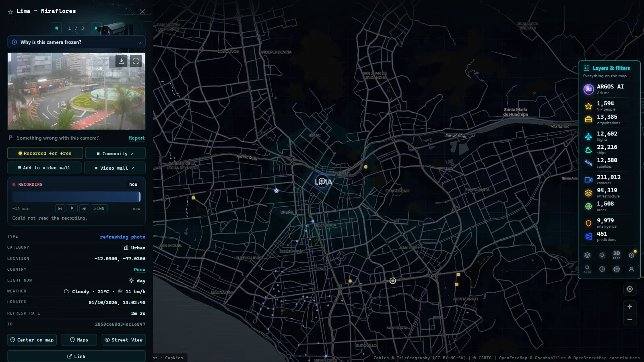The height and width of the screenshot is (362, 644).
Task: Add camera to video wall
Action: pos(44,168)
